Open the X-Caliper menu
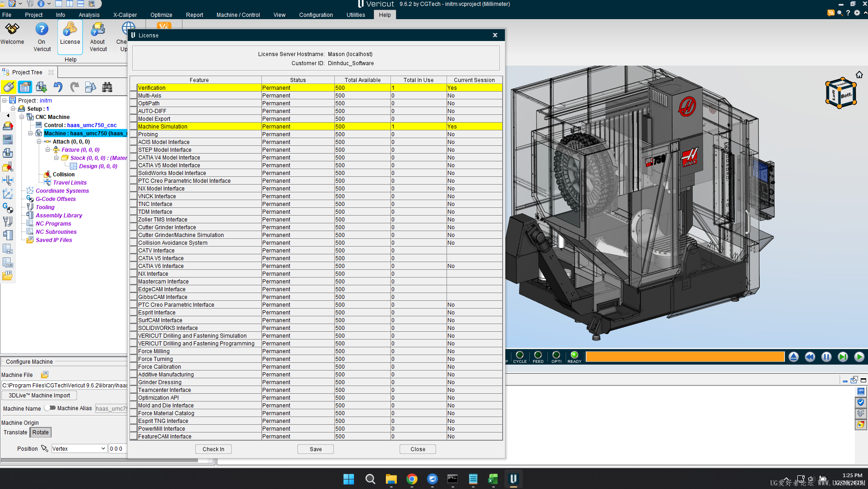 (125, 15)
